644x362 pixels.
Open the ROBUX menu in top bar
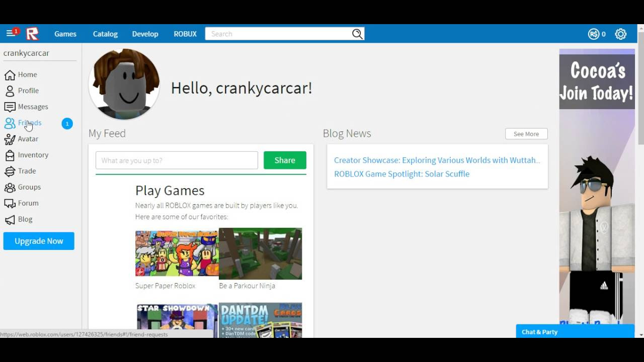[185, 34]
